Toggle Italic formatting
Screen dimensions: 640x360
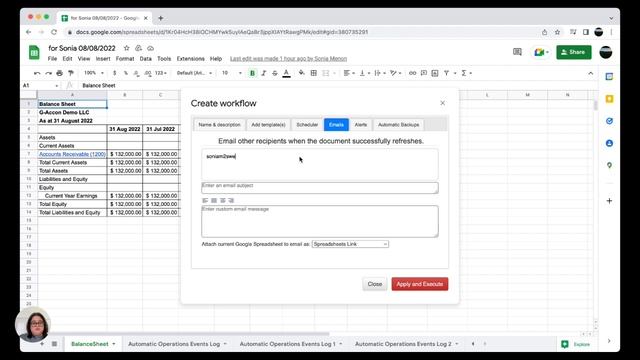pyautogui.click(x=264, y=73)
